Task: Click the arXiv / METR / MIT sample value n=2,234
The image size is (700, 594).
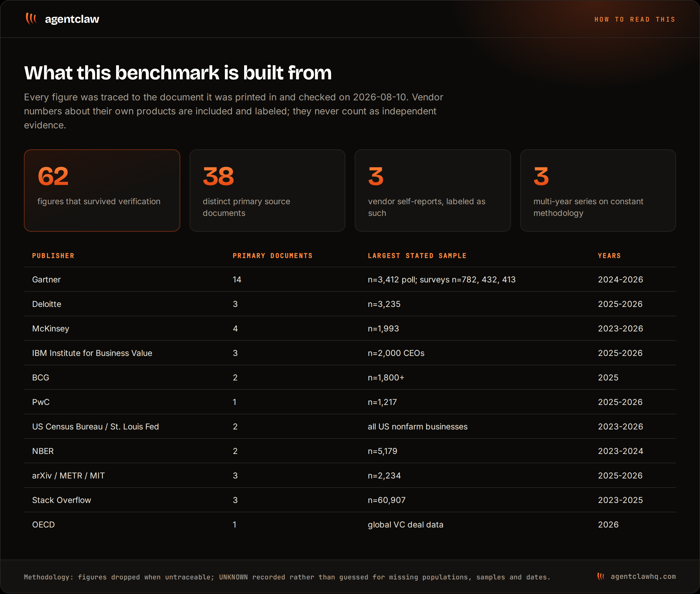Action: click(384, 476)
